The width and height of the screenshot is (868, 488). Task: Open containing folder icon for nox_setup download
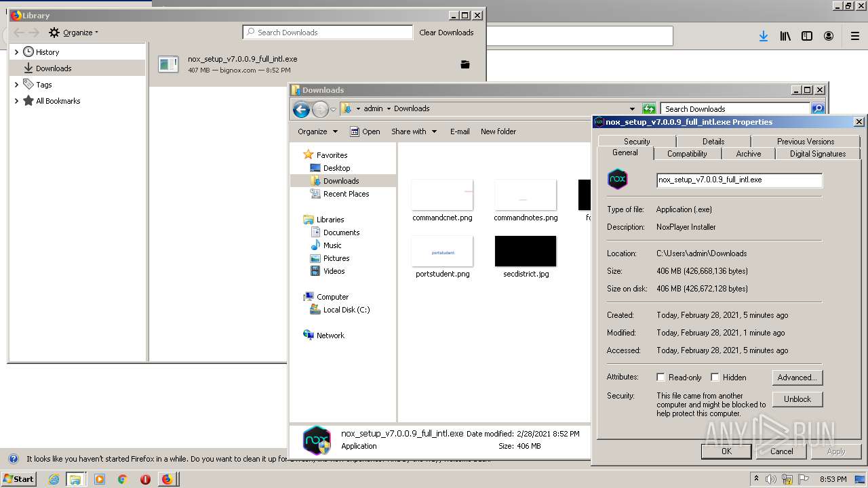click(x=465, y=64)
